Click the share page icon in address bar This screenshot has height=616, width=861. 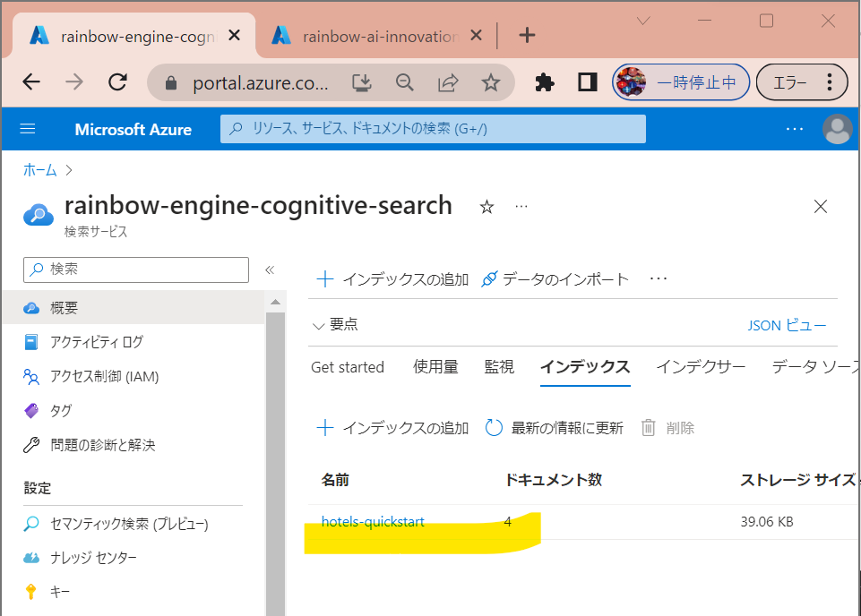pos(448,83)
